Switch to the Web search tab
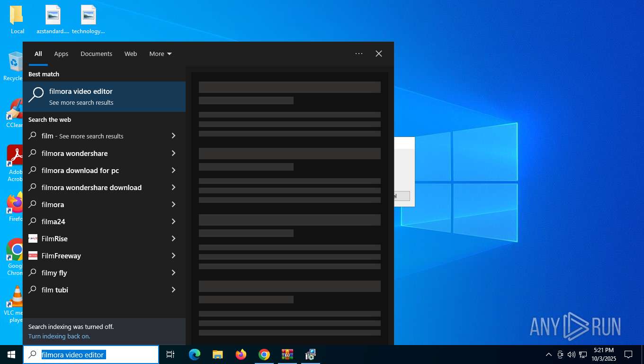The image size is (644, 364). 131,54
